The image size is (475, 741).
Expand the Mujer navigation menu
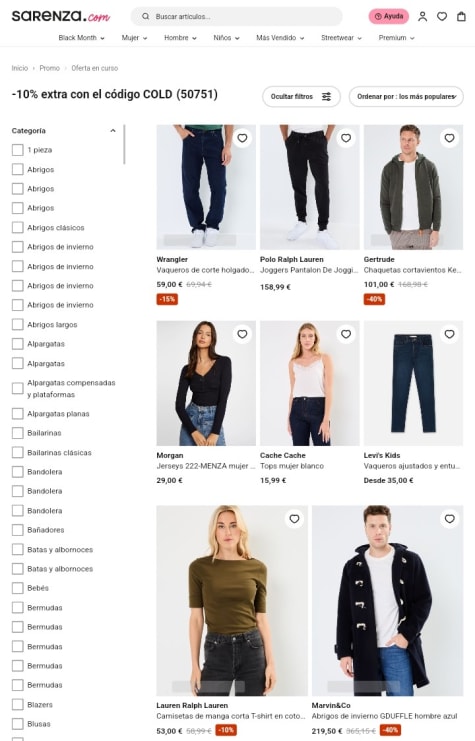[x=134, y=38]
